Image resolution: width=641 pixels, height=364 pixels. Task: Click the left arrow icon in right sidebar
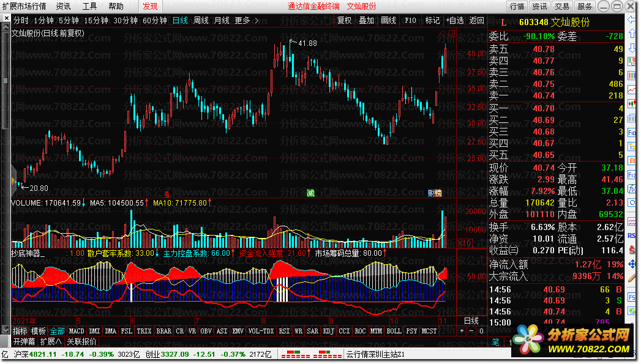(632, 19)
